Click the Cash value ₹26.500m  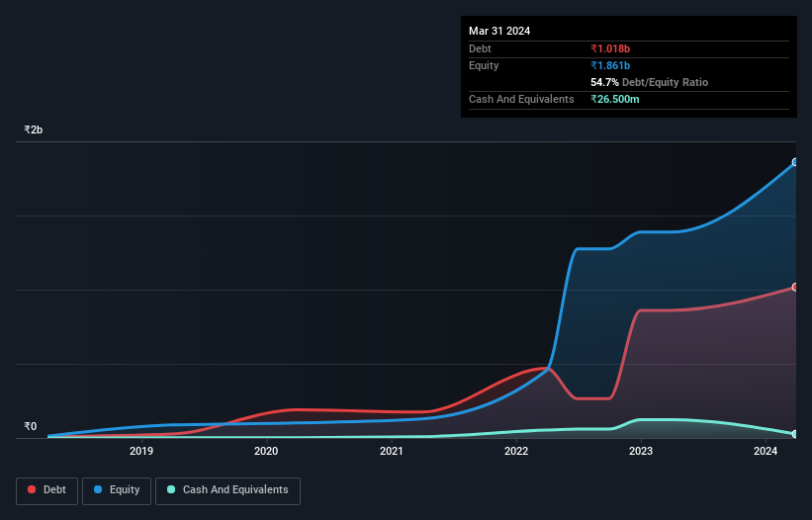615,99
